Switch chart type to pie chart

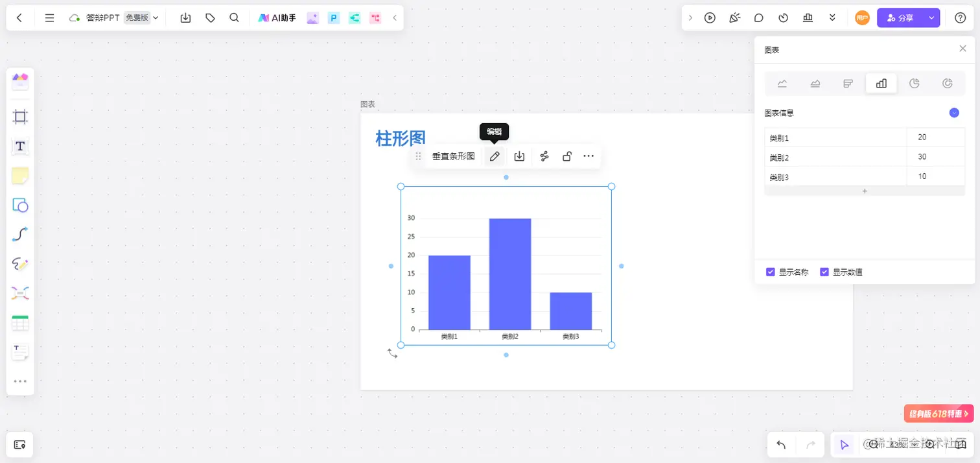[914, 83]
